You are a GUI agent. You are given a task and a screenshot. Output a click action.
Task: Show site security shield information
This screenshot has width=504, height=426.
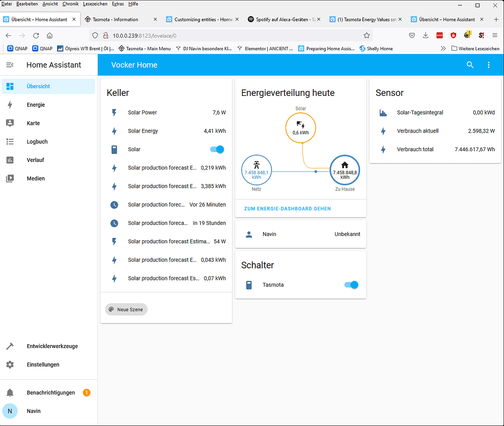click(x=95, y=35)
